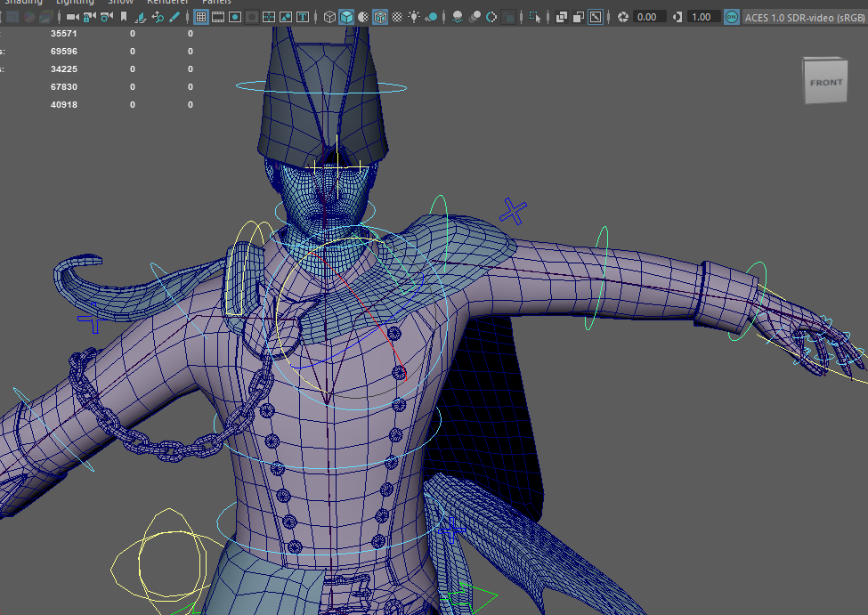Screen dimensions: 868x615
Task: Click the Textured display checker icon
Action: click(x=396, y=17)
